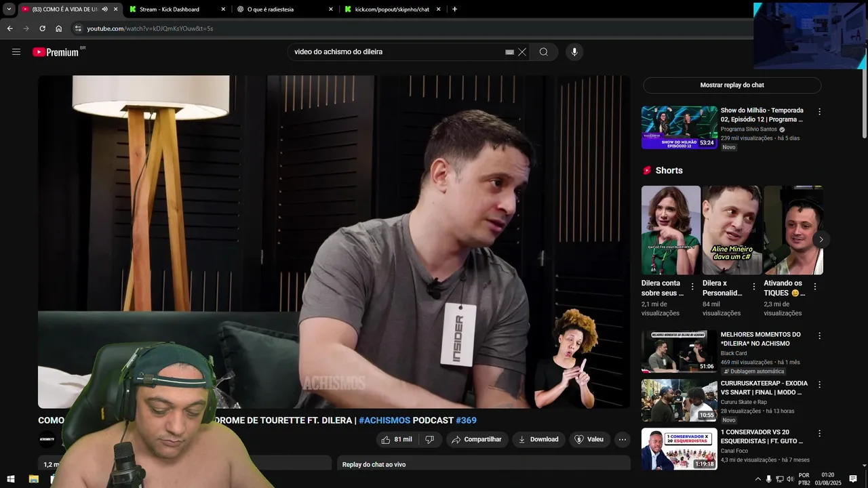Open #369 hashtag link in title
Image resolution: width=868 pixels, height=488 pixels.
[467, 420]
